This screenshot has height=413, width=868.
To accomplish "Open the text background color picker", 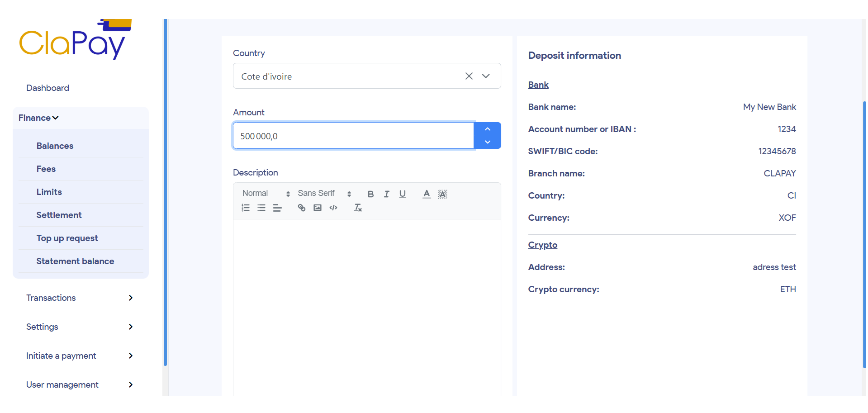I will (442, 194).
